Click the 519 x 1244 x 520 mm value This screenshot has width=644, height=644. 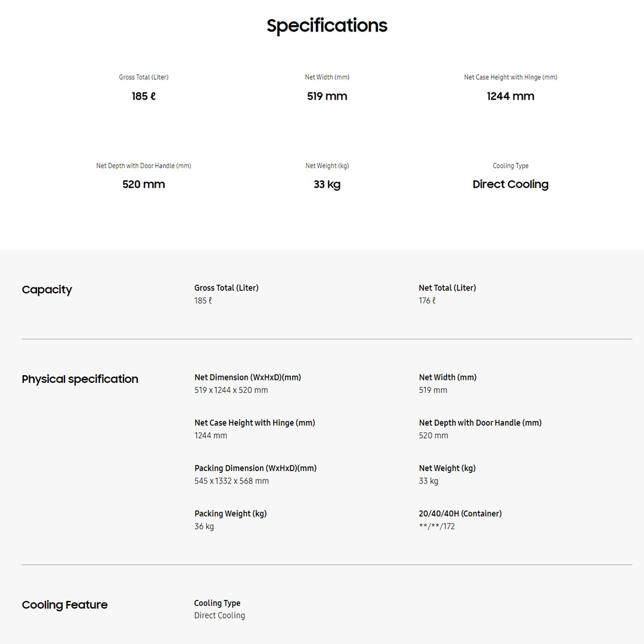point(231,390)
